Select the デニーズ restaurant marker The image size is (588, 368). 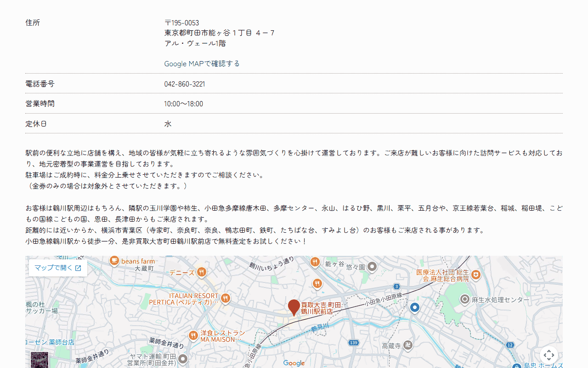point(201,272)
